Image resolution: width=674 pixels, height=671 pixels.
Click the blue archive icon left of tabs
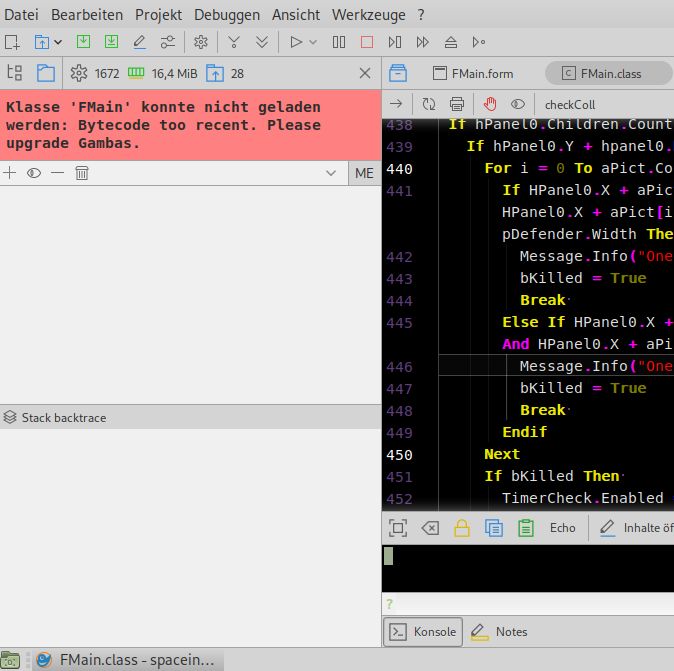point(398,73)
